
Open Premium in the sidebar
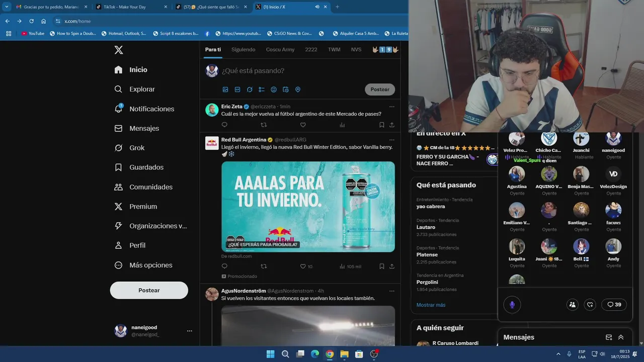pyautogui.click(x=135, y=207)
